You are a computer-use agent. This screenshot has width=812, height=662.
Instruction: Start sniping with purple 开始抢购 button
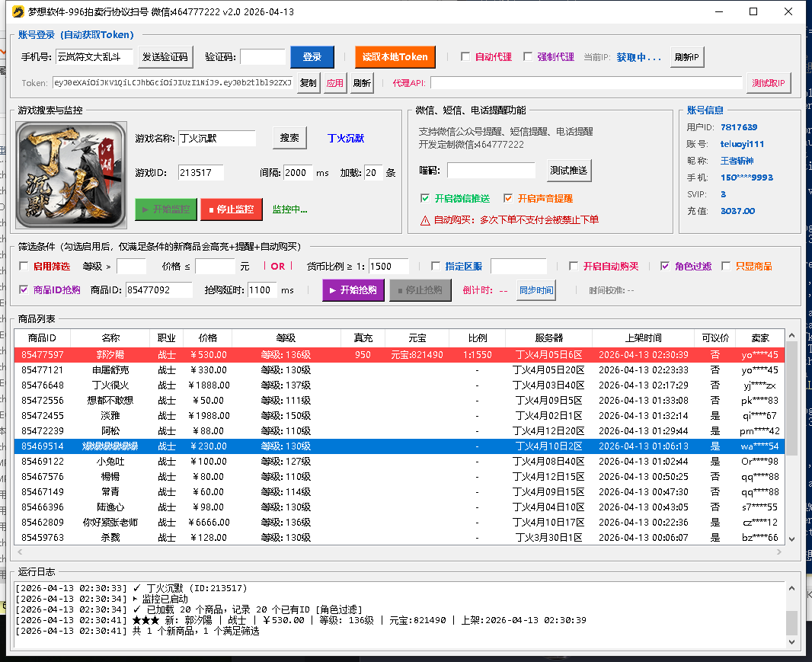pos(353,290)
